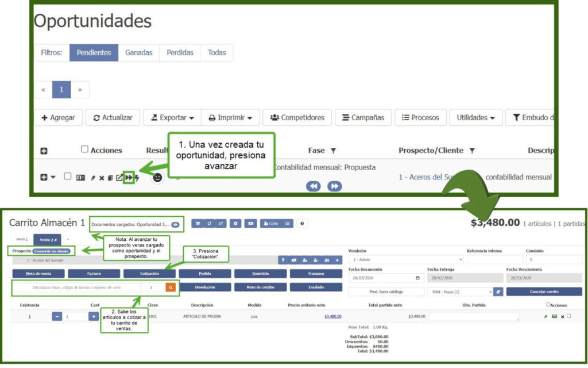588x368 pixels.
Task: Click the orange search button in the cart
Action: (171, 287)
